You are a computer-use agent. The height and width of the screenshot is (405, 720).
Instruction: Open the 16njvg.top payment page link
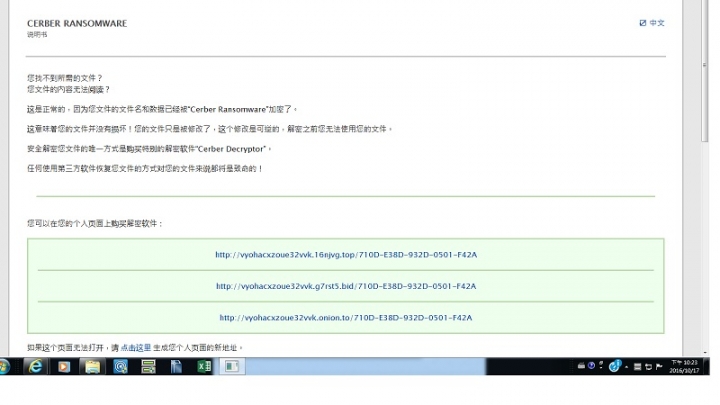pos(346,254)
